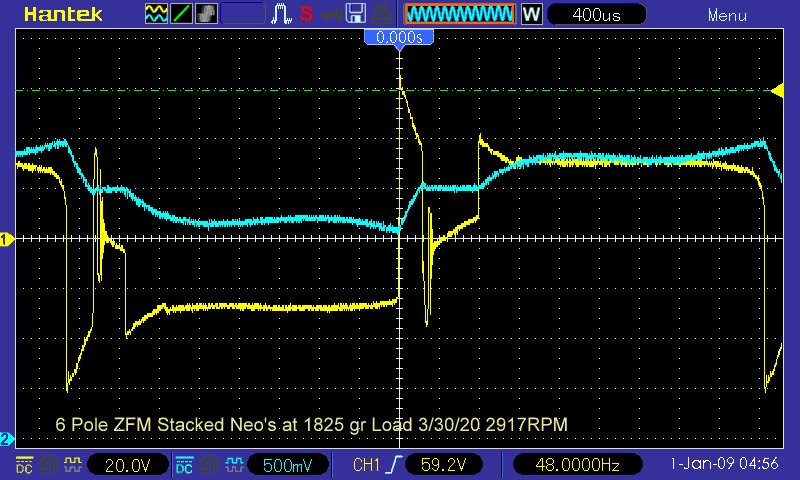800x480 pixels.
Task: Click the 1-Jan-09 04:56 date and time
Action: point(724,464)
